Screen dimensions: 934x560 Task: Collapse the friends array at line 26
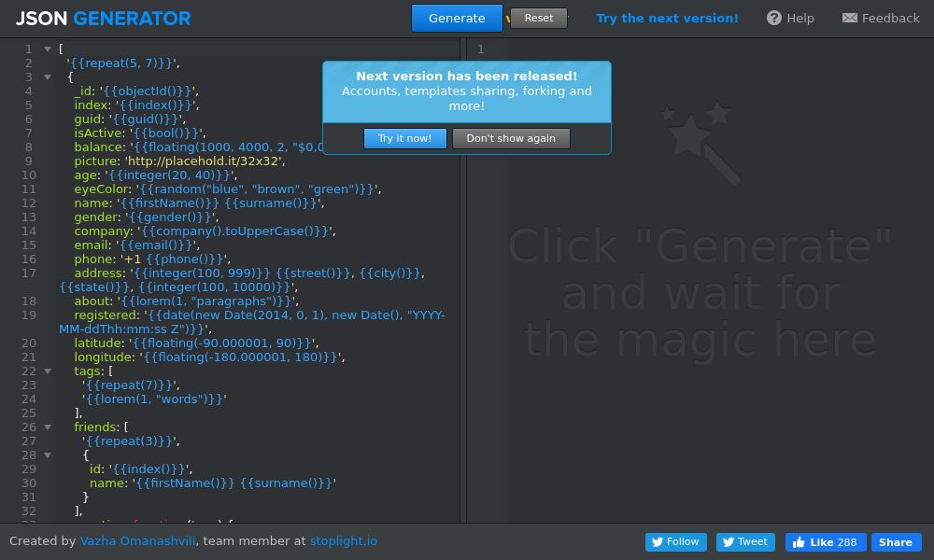[x=48, y=427]
